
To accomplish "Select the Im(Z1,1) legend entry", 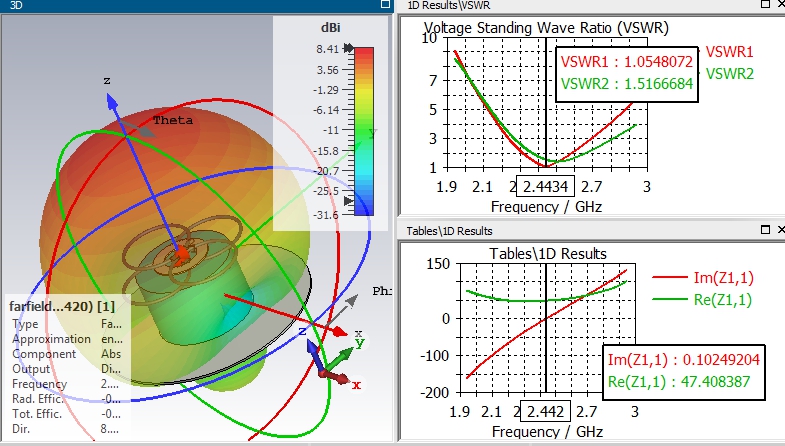I will click(x=703, y=277).
